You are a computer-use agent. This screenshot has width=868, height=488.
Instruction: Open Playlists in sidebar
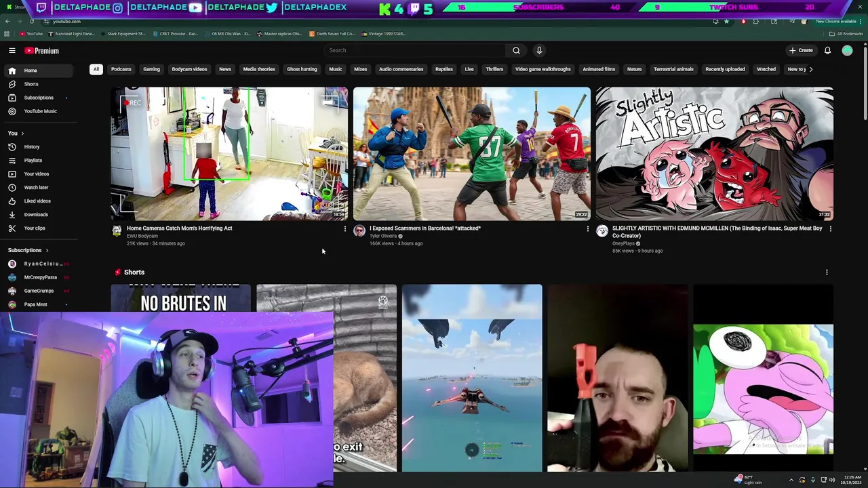tap(38, 161)
